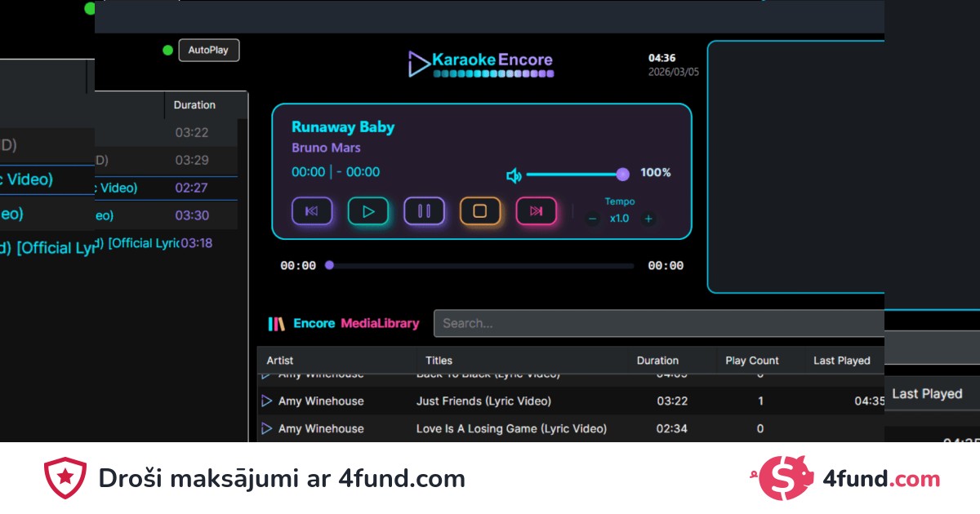
Task: Click the red shield star icon
Action: (65, 478)
